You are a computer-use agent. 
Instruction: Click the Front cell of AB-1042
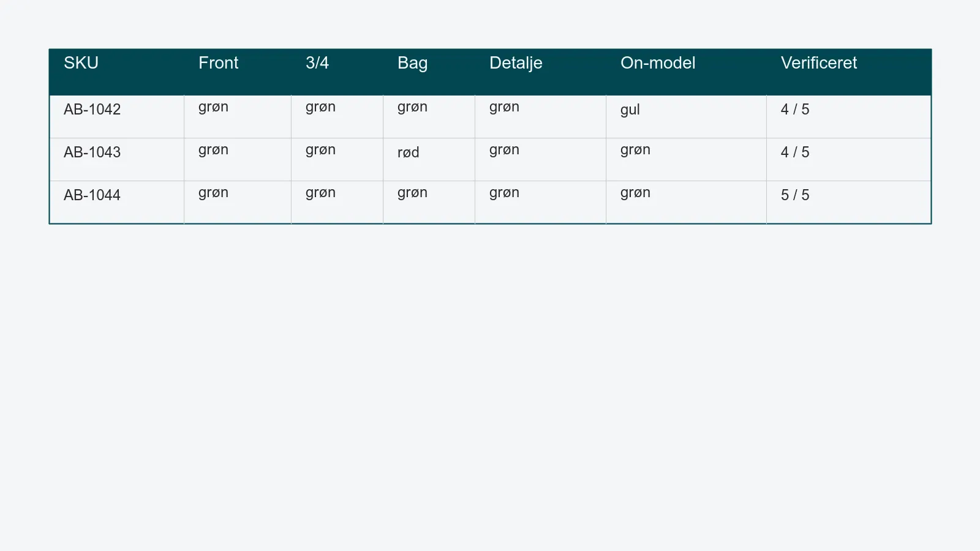(x=238, y=116)
